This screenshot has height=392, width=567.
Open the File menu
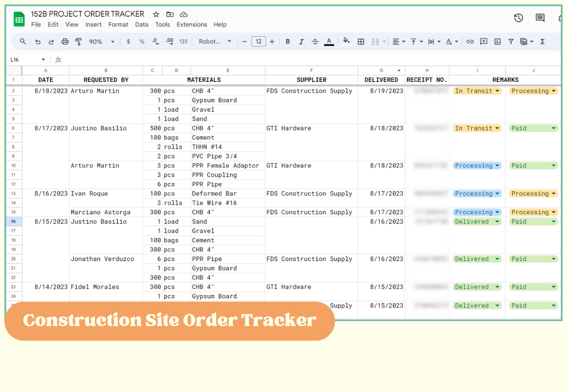click(x=36, y=25)
